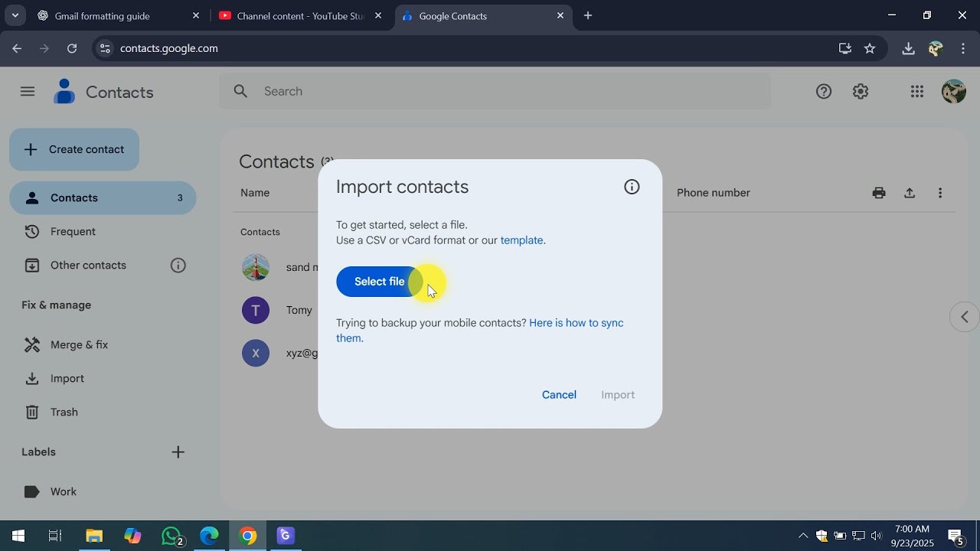Screen dimensions: 980x551
Task: Select the sand contact photo
Action: (x=256, y=267)
